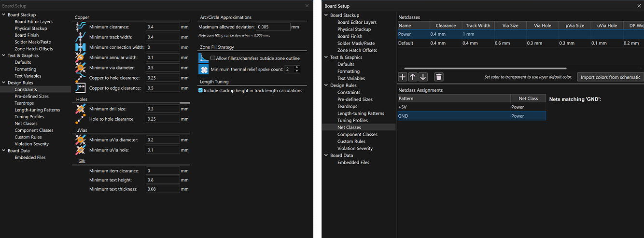Open Physical Stackup in left window tree
Screen dimensions: 644x238
31,28
